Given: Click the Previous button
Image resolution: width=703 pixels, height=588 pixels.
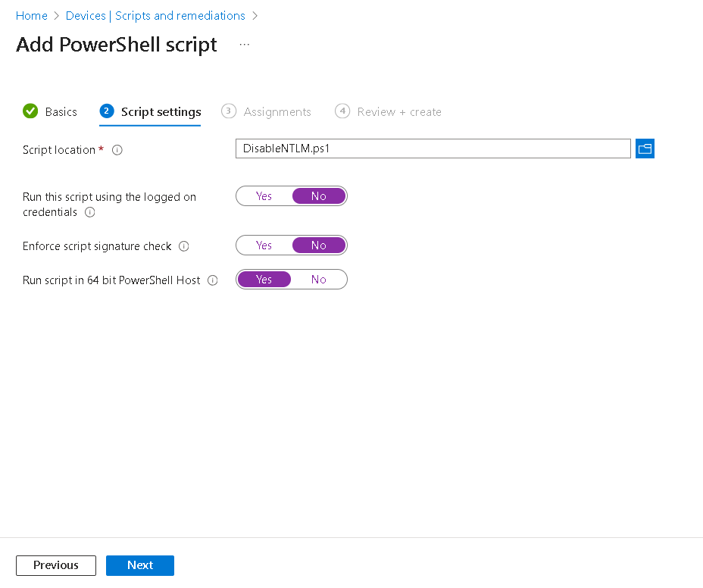Looking at the screenshot, I should [x=56, y=565].
